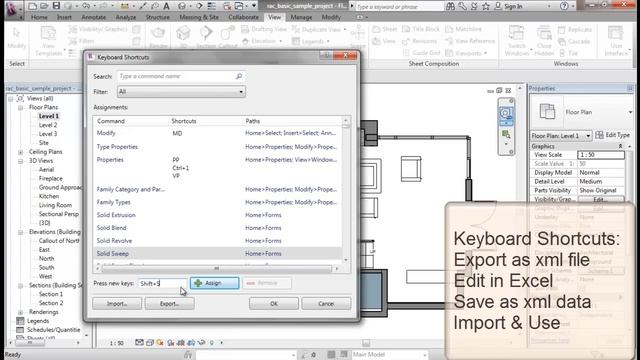Open the Floor Plan: Level 1 instance dropdown
The height and width of the screenshot is (360, 640).
coord(561,136)
